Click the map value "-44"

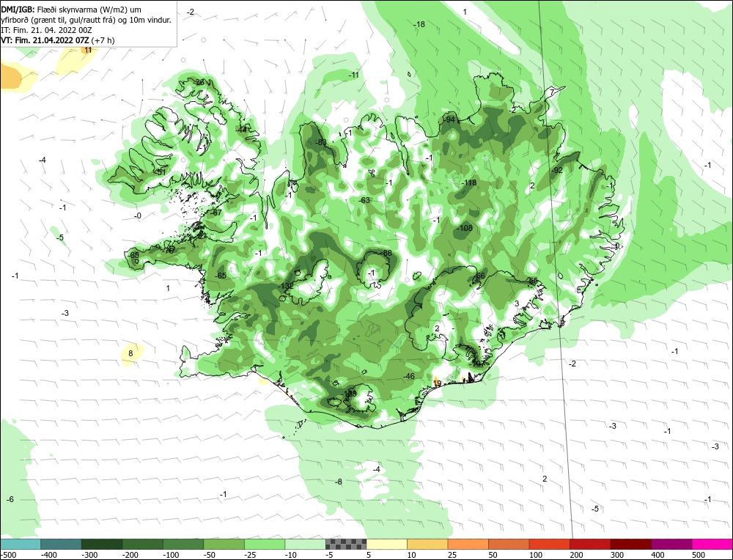coord(241,130)
